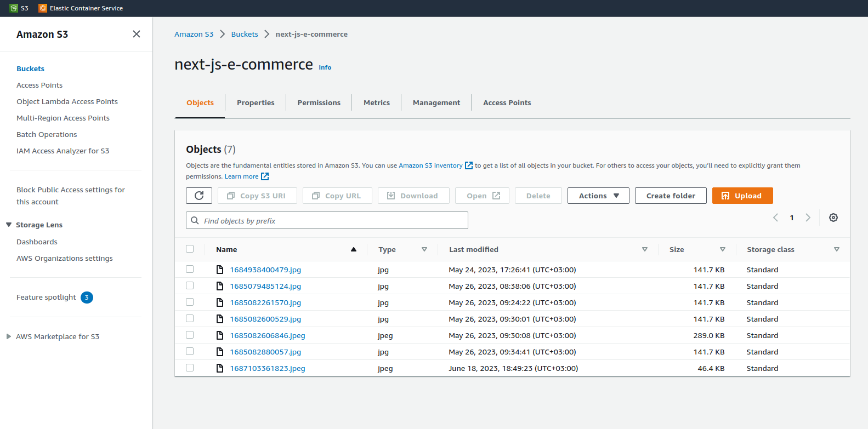Expand AWS Marketplace for S3 section
Screen dimensions: 868x429
9,336
